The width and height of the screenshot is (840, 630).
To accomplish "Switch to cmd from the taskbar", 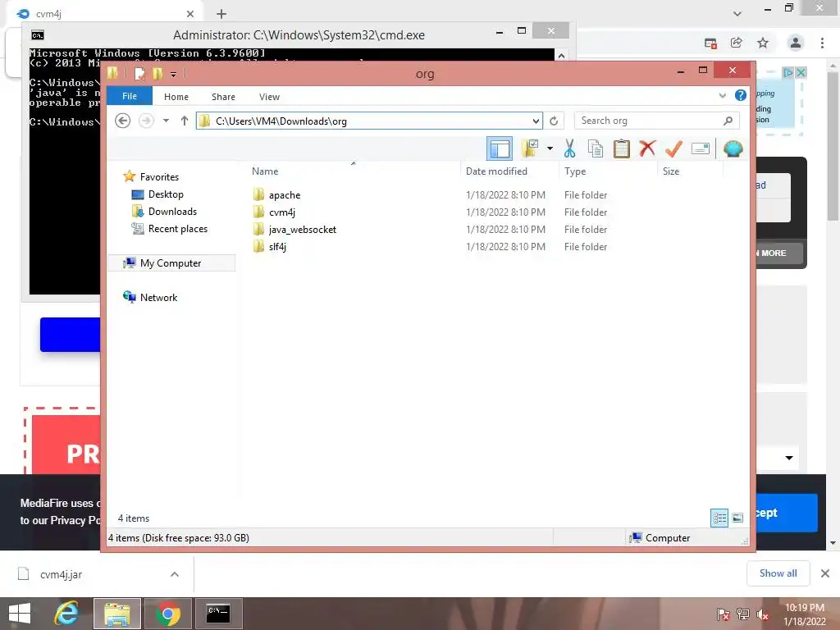I will coord(218,614).
